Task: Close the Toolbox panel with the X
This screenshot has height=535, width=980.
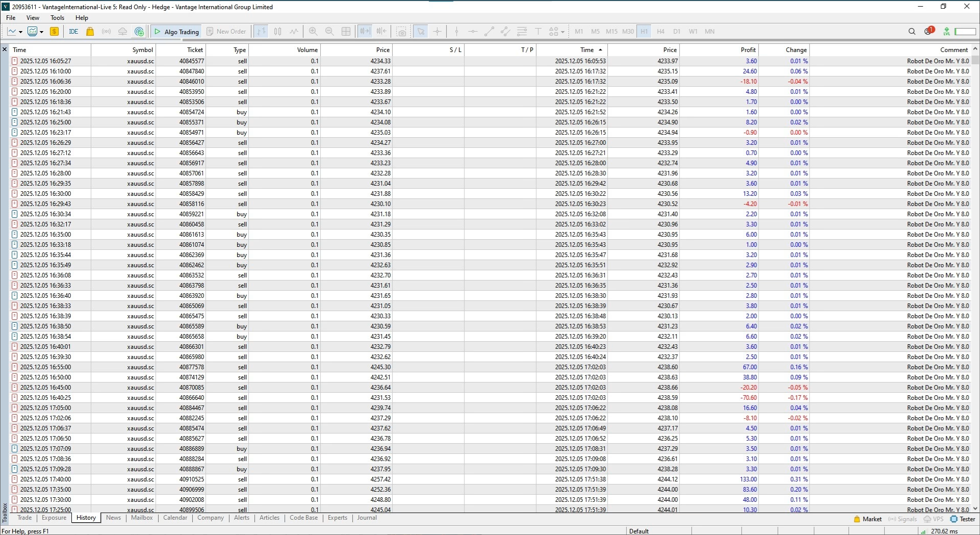Action: click(5, 49)
